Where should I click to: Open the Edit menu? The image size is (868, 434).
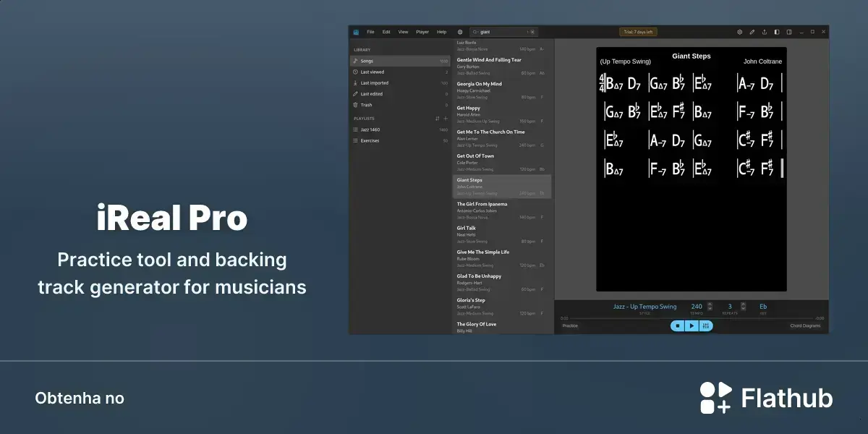[x=386, y=32]
